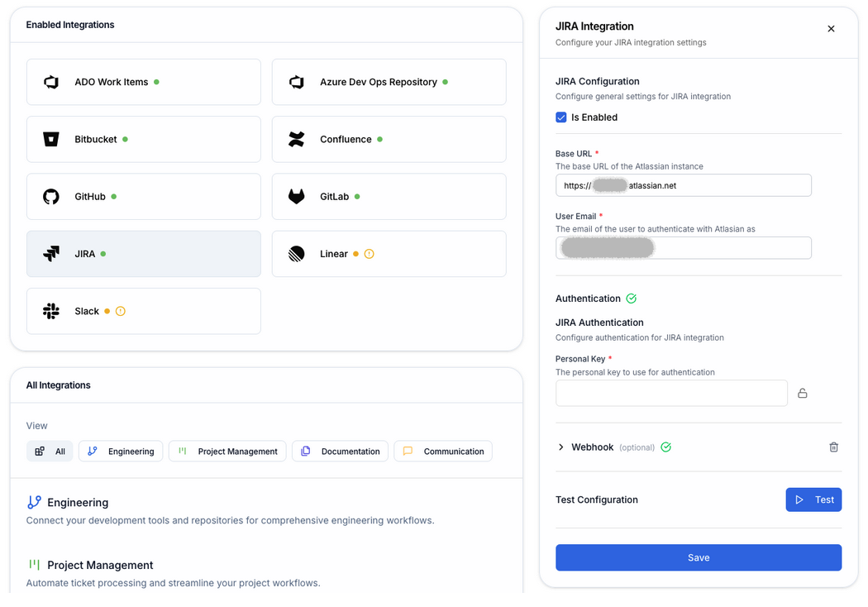Select the All view filter
This screenshot has height=607, width=868.
[50, 452]
